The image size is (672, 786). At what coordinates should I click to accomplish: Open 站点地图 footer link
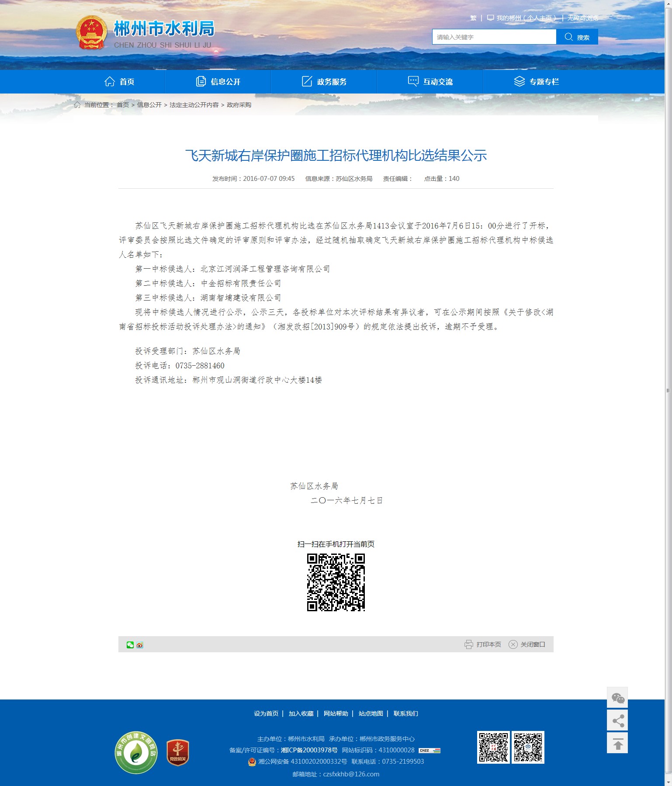[371, 713]
